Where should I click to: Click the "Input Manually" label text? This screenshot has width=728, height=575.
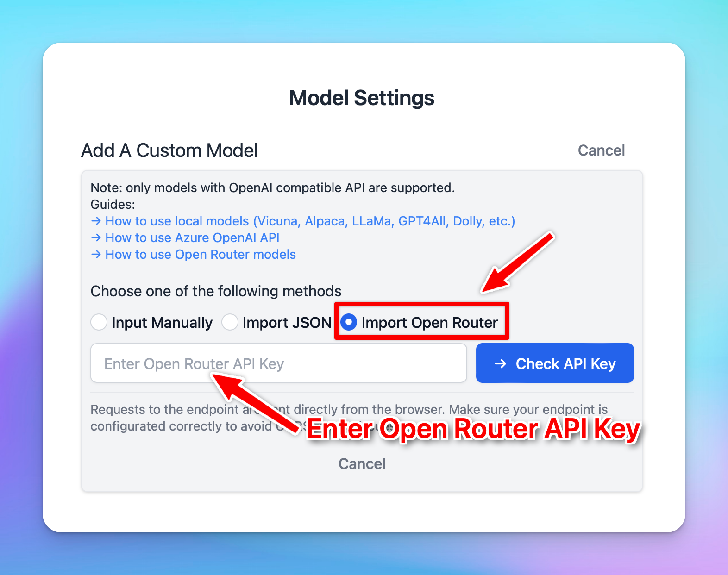[x=162, y=323]
